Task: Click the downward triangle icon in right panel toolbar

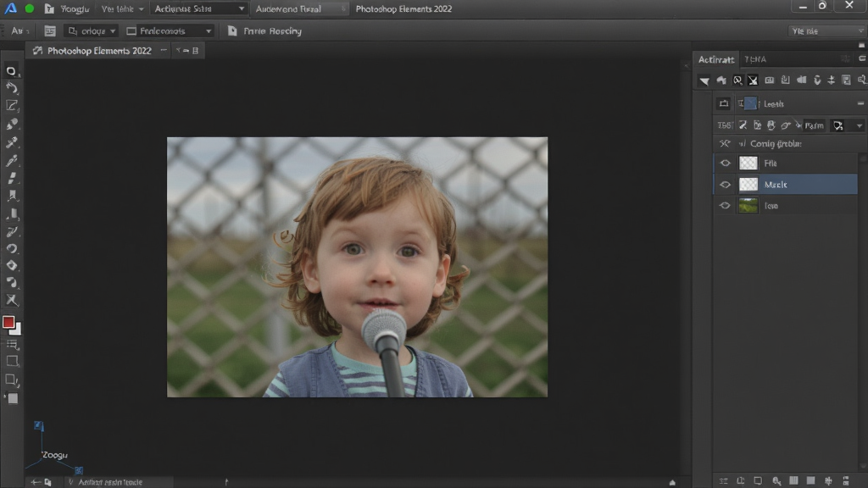Action: (704, 80)
